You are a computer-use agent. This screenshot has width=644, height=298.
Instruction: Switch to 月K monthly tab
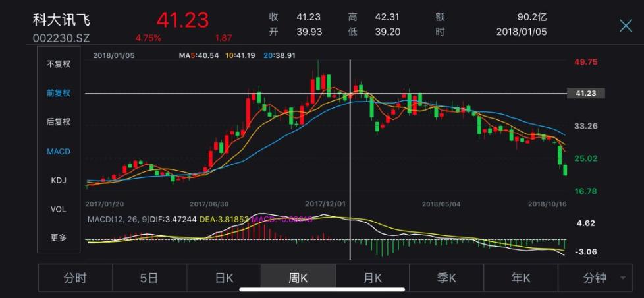(373, 278)
